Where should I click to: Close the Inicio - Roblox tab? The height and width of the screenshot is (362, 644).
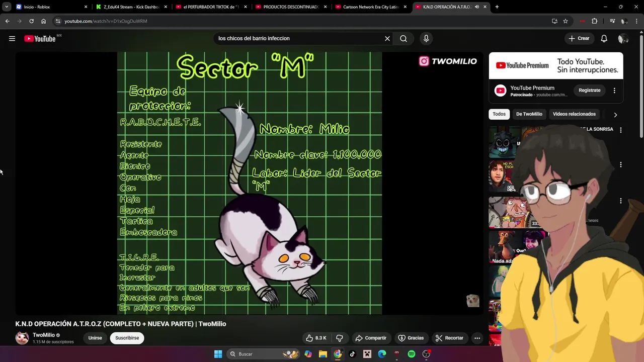point(86,7)
